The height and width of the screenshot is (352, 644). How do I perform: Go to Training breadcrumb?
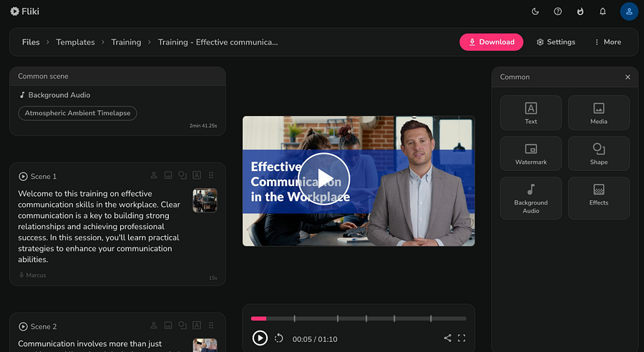[x=126, y=42]
